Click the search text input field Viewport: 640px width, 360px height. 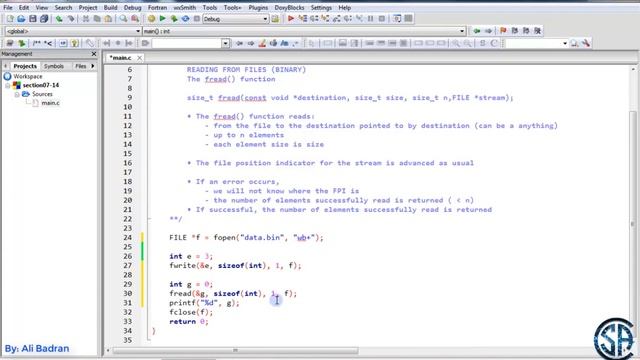point(186,44)
